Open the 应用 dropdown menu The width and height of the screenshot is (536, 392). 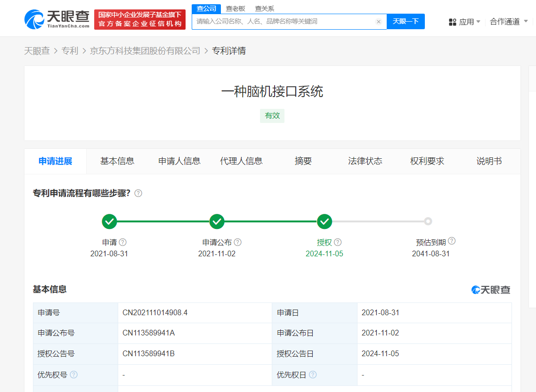(465, 22)
